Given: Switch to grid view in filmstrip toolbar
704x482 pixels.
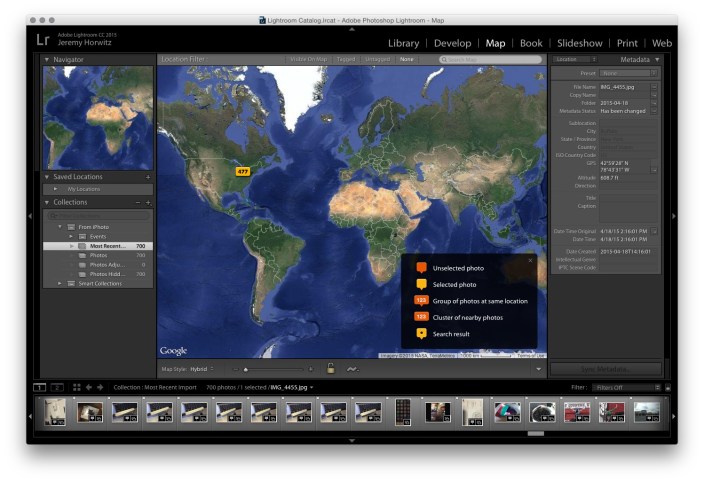Looking at the screenshot, I should (x=76, y=387).
